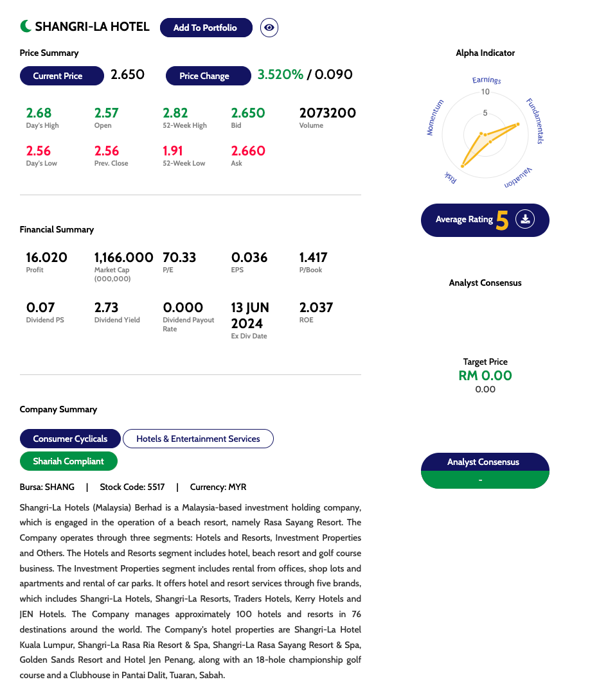Click the RM 0.00 target price
Screen dimensions: 608x700
coord(485,376)
